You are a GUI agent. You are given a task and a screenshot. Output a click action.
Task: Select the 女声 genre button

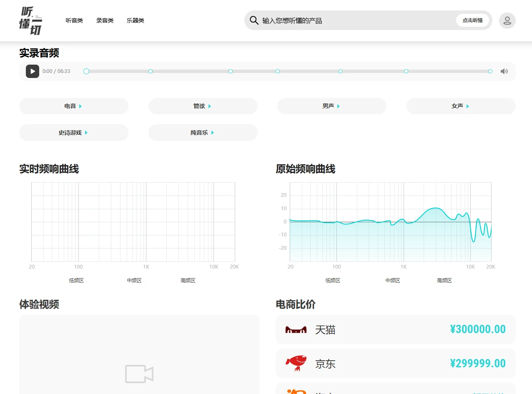461,106
